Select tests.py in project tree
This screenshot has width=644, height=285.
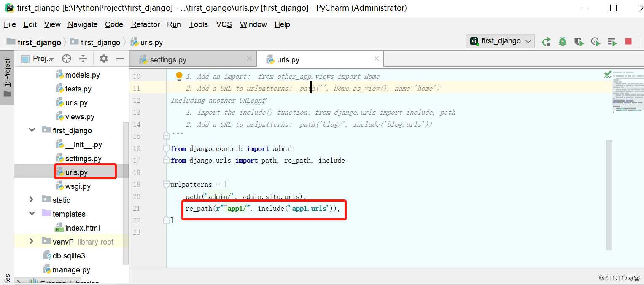tap(74, 89)
